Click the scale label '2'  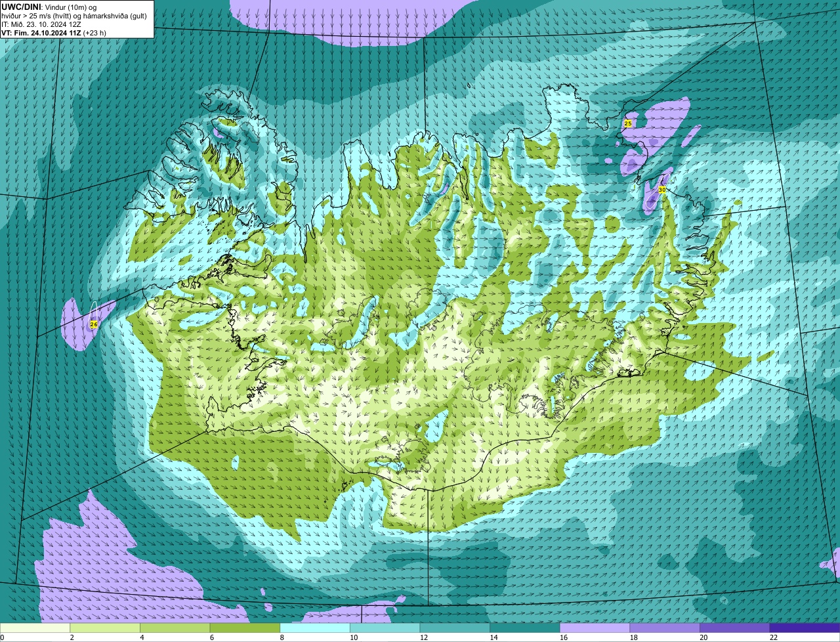[x=72, y=637]
